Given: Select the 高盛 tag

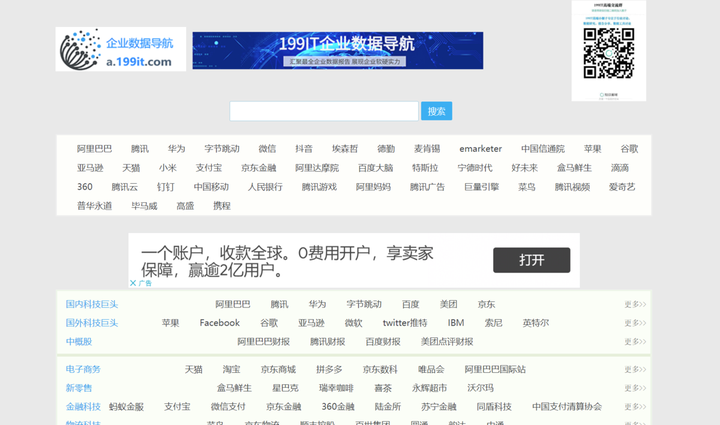Looking at the screenshot, I should (185, 206).
